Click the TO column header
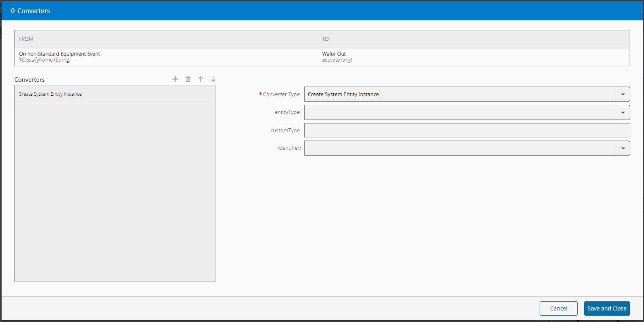644x322 pixels. pyautogui.click(x=325, y=39)
